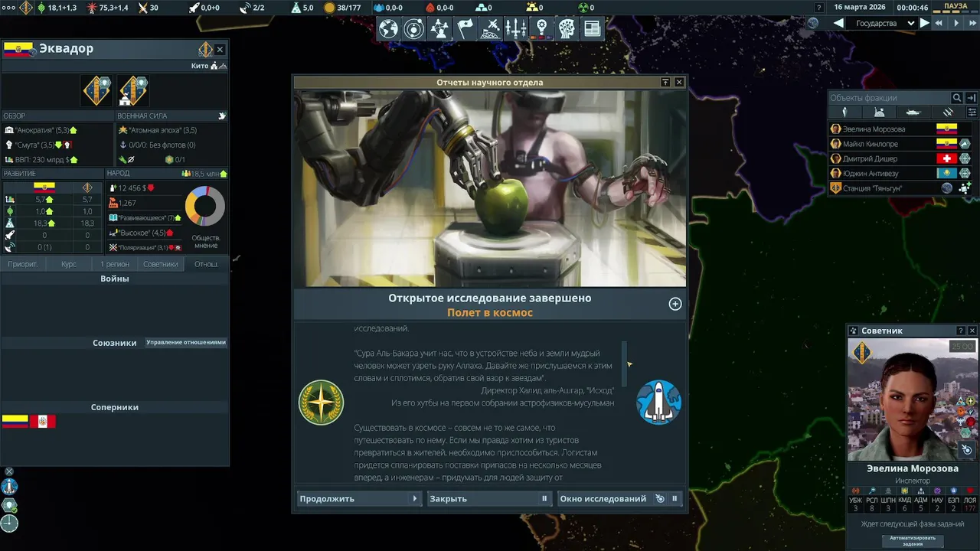This screenshot has width=980, height=551.
Task: Open the fleets toolbar icon
Action: [x=515, y=29]
